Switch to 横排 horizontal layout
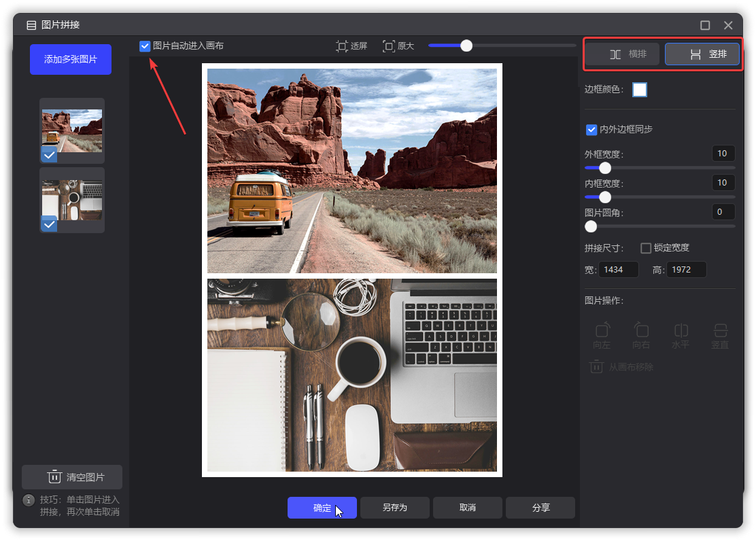 (623, 54)
